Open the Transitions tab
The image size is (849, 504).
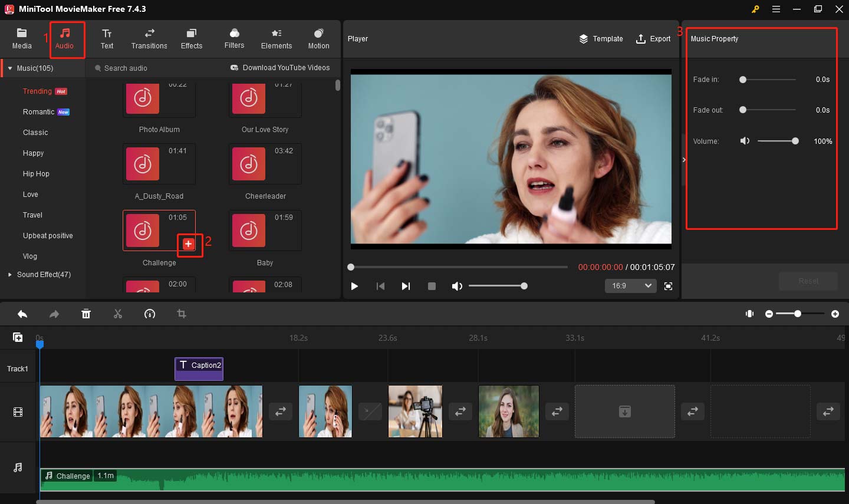149,39
